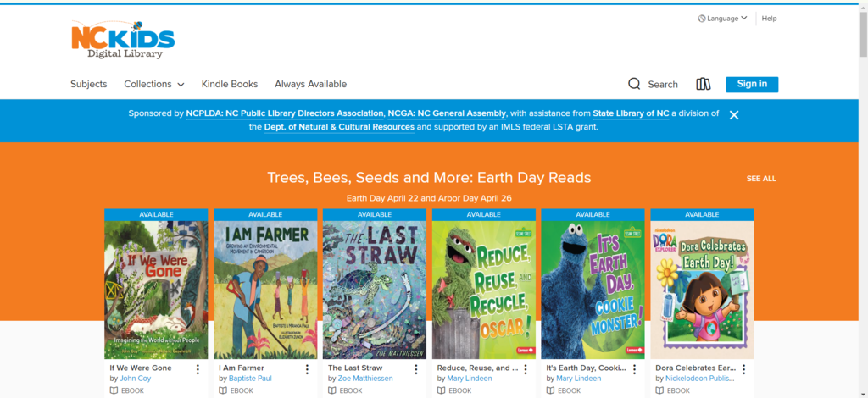Image resolution: width=868 pixels, height=398 pixels.
Task: Open options menu for If We Were Gone
Action: click(198, 369)
